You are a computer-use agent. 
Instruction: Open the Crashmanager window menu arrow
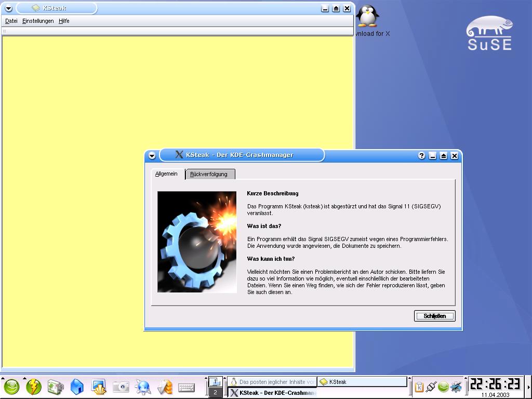152,156
